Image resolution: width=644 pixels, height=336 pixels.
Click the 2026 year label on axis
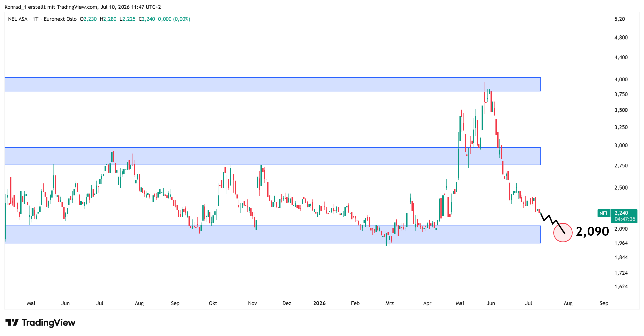319,303
